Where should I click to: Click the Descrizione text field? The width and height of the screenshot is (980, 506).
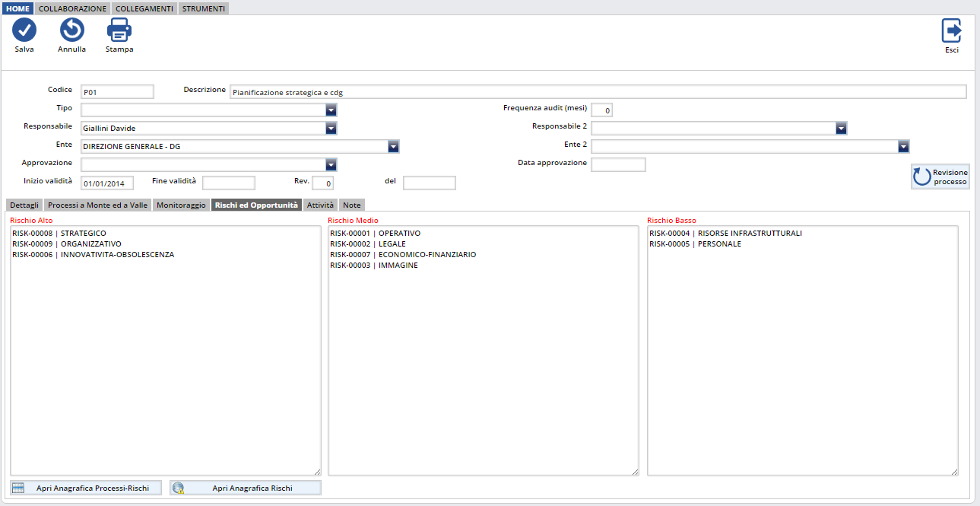pos(598,92)
